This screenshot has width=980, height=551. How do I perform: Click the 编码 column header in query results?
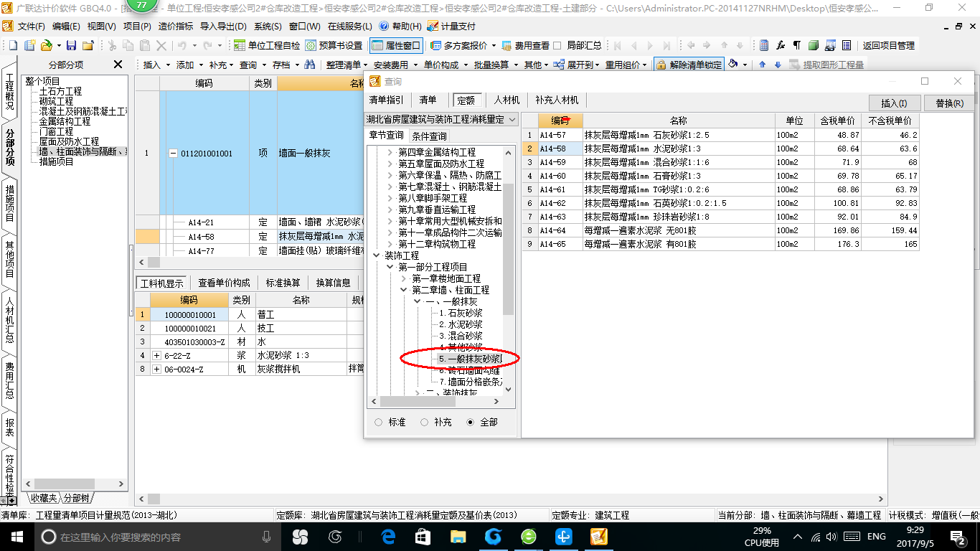pyautogui.click(x=560, y=121)
